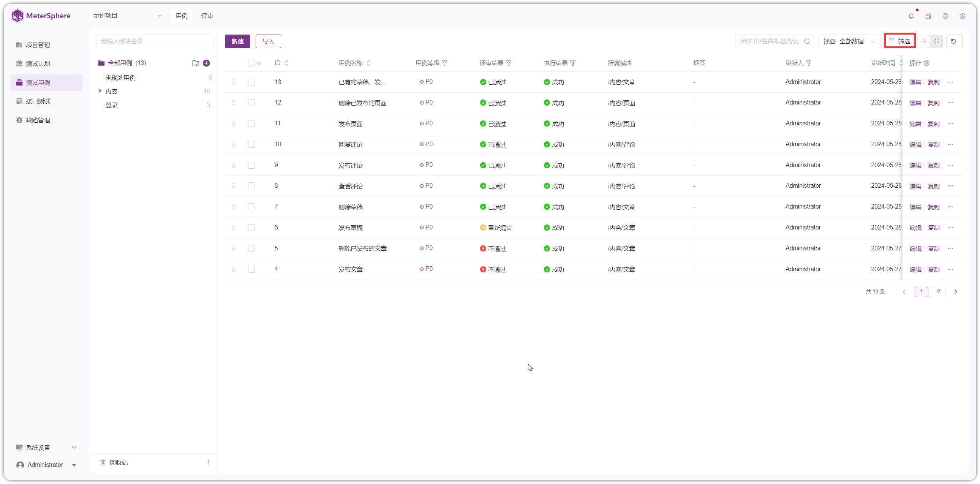This screenshot has height=484, width=980.
Task: Click search magnifier icon
Action: pyautogui.click(x=807, y=41)
